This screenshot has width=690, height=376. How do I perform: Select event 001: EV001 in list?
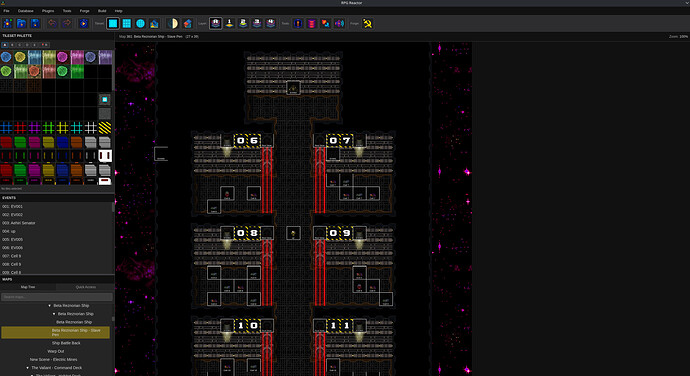click(x=56, y=206)
